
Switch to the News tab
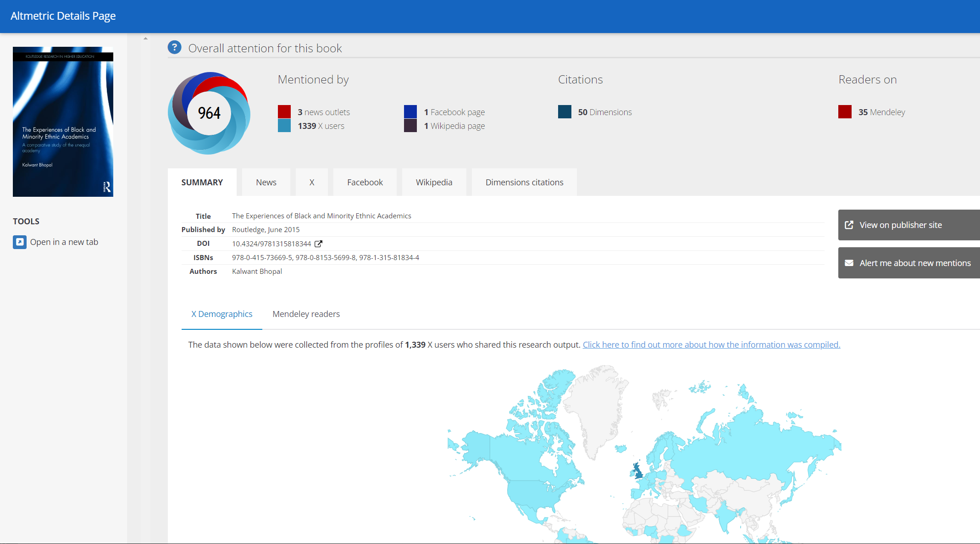266,182
